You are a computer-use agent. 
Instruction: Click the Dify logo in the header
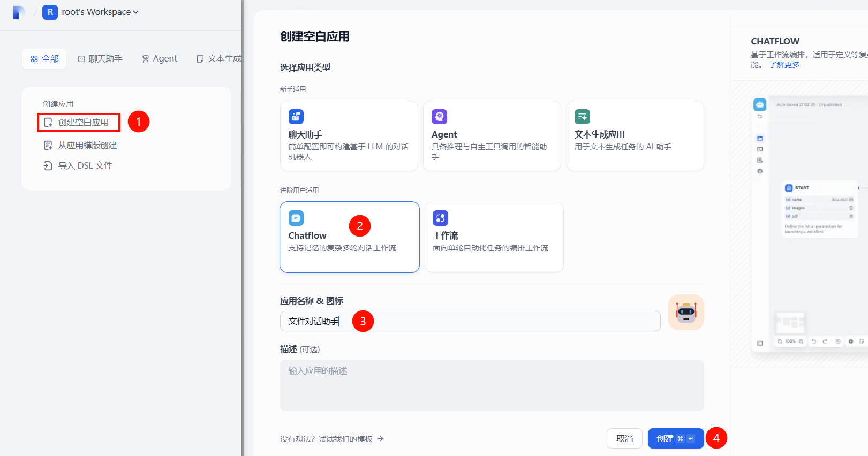(x=19, y=12)
